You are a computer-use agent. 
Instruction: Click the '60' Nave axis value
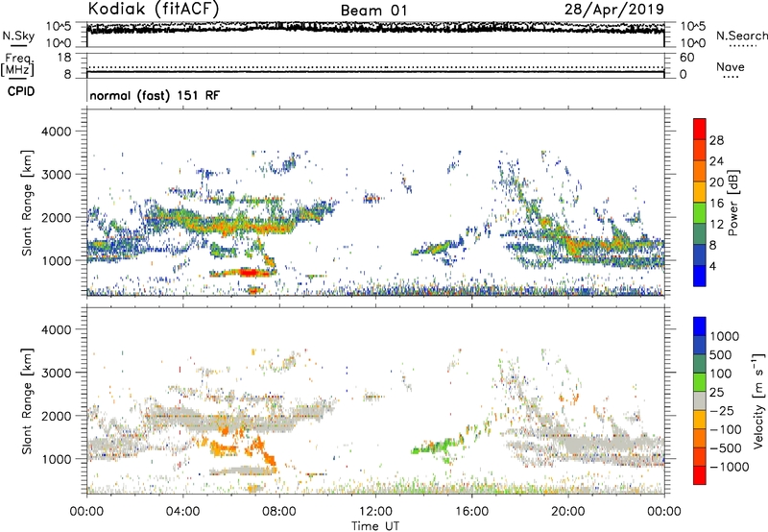[686, 58]
